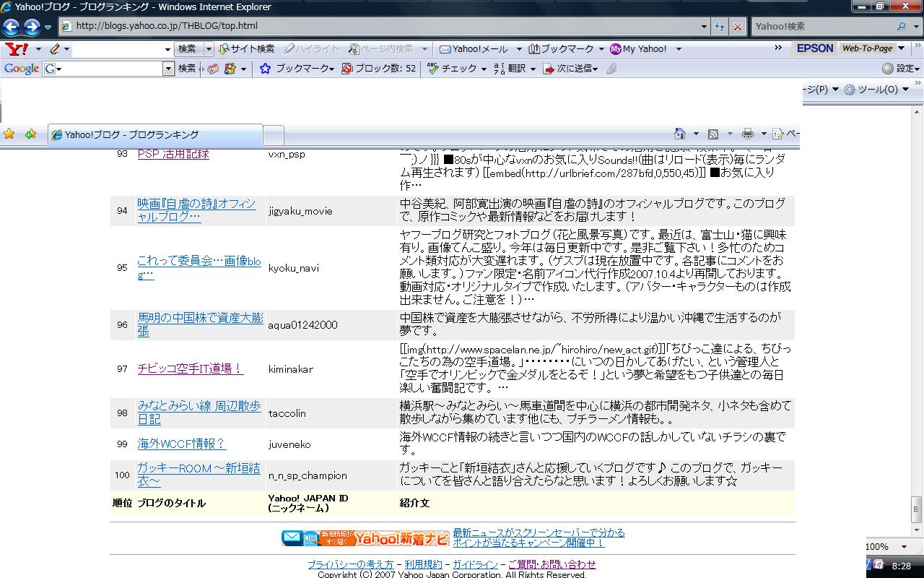The image size is (924, 578).
Task: Open link ガッキーROOM ～新垣結衣～
Action: coord(199,475)
